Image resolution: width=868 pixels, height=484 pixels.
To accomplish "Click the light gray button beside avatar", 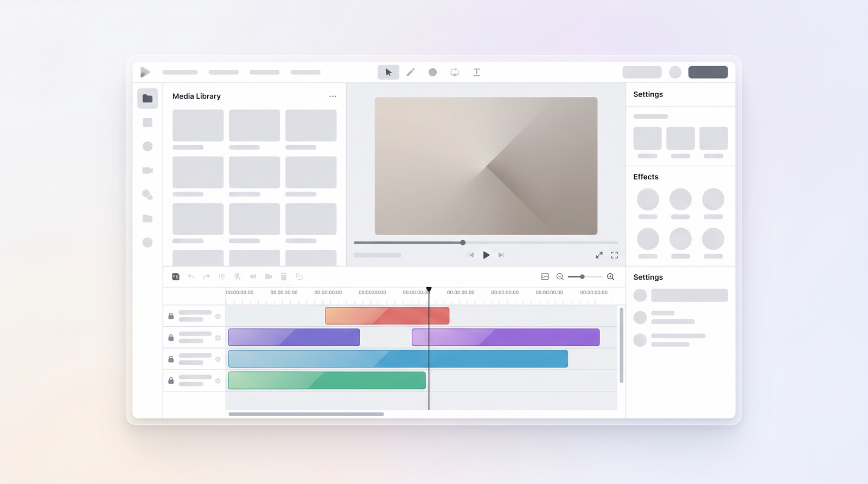I will click(642, 72).
